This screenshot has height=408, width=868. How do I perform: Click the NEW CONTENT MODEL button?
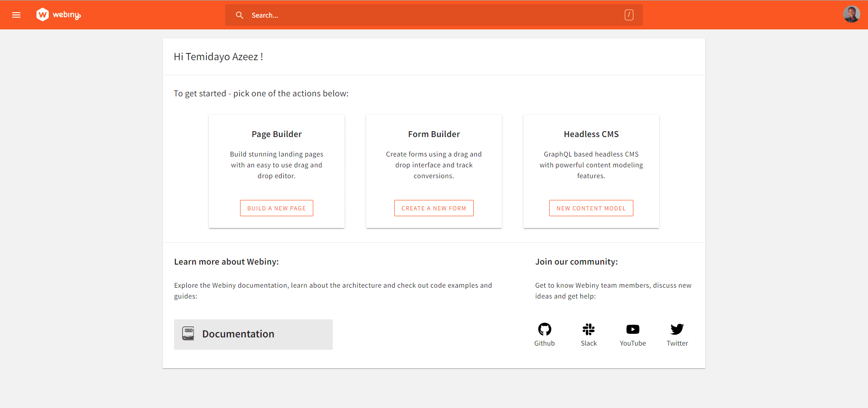[x=591, y=208]
